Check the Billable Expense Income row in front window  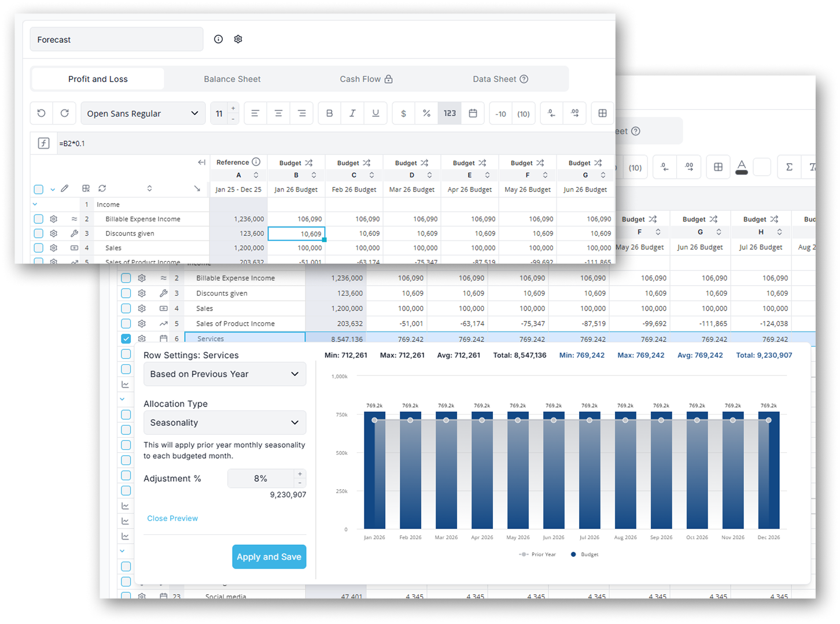click(x=38, y=219)
